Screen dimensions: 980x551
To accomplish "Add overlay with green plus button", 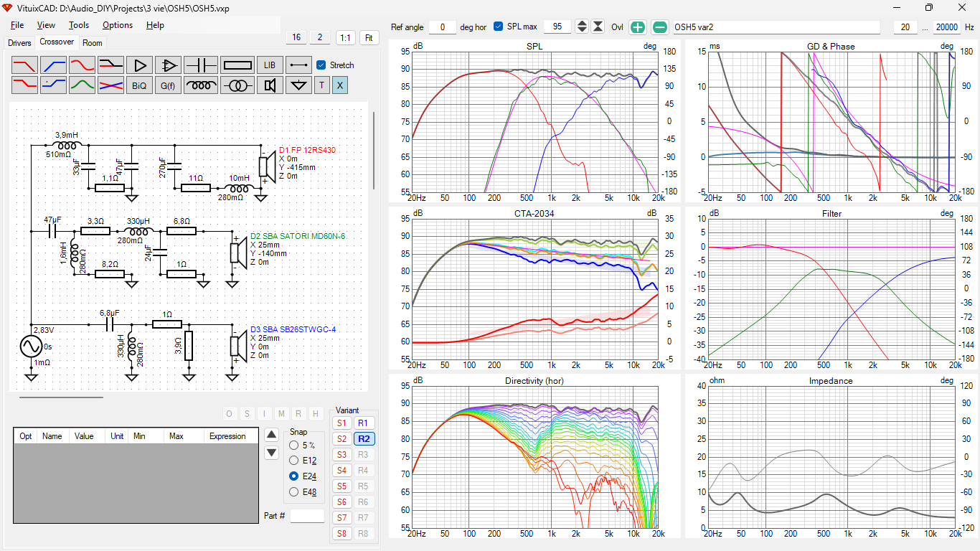I will point(637,27).
